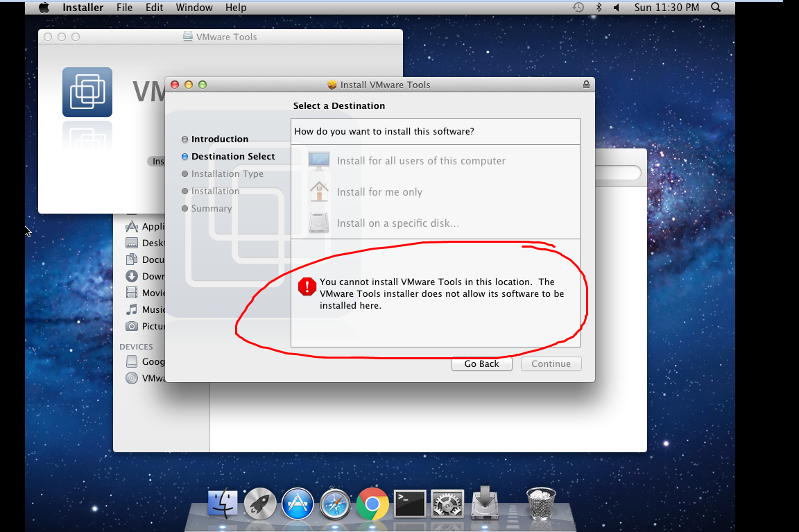This screenshot has height=532, width=799.
Task: Open the Window menu
Action: click(194, 8)
